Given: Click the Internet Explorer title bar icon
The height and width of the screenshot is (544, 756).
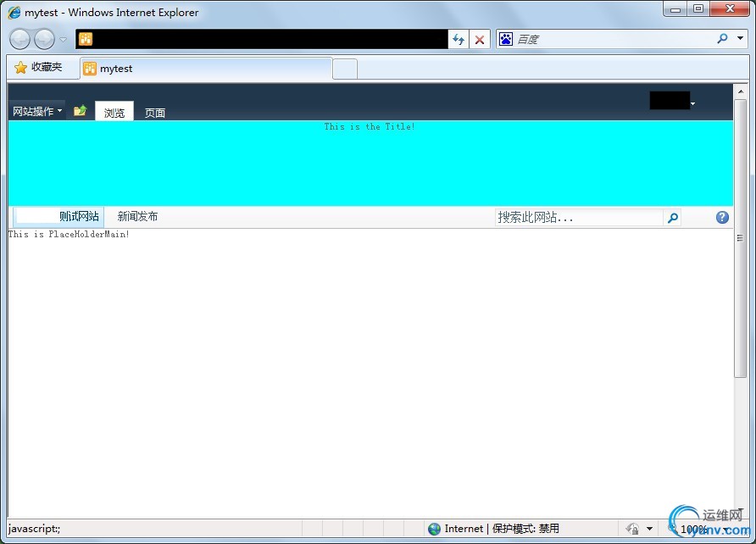Looking at the screenshot, I should [14, 13].
